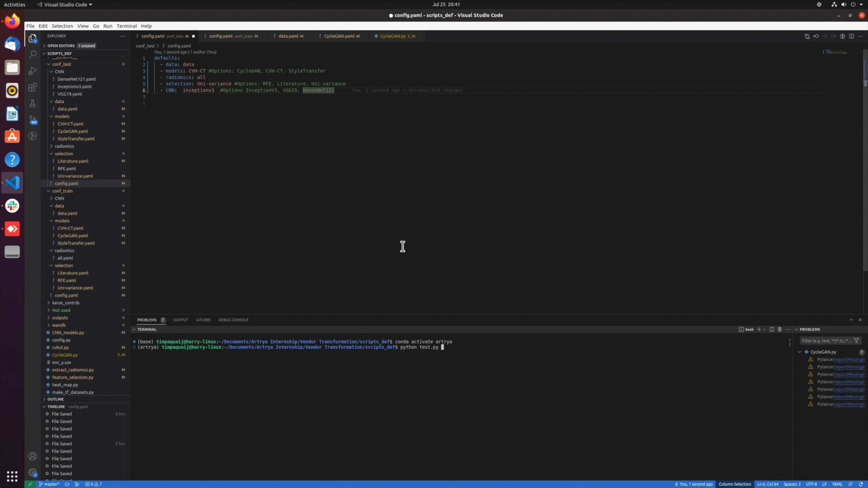
Task: Expand the keras_contrib folder
Action: point(48,303)
